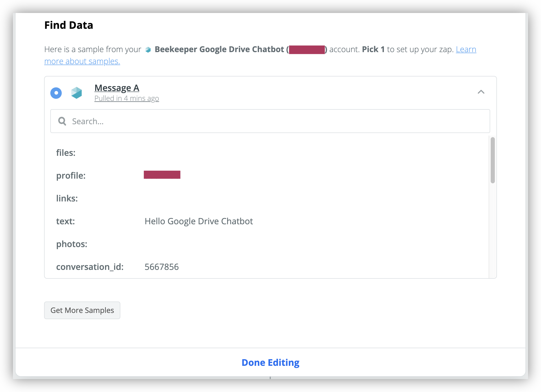The image size is (541, 392).
Task: Click the magnifying glass search icon
Action: (x=62, y=121)
